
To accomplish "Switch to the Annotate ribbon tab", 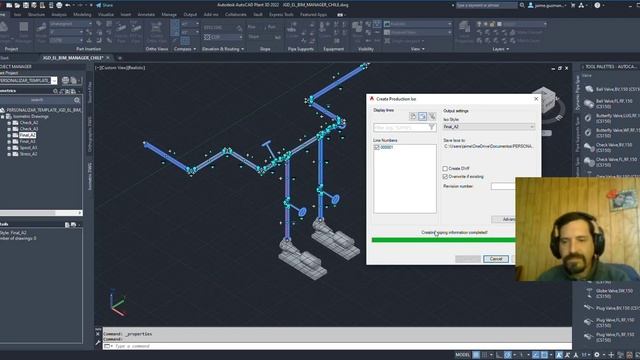I will 146,14.
